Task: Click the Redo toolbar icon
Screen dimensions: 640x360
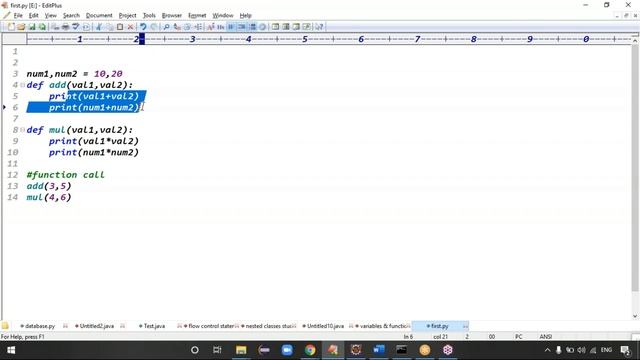Action: pyautogui.click(x=153, y=27)
